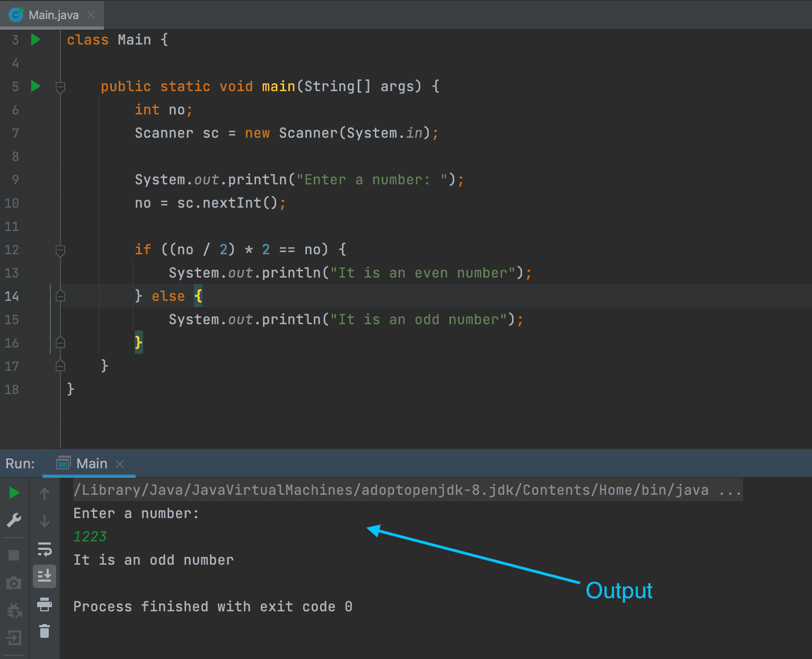Viewport: 812px width, 659px height.
Task: Close the Main.java editor tab
Action: pyautogui.click(x=90, y=15)
